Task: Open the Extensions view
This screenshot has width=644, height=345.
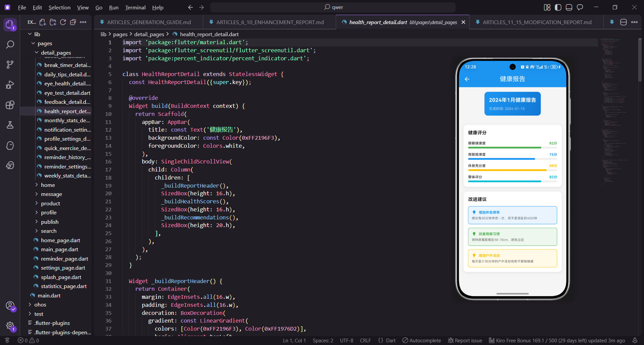Action: [x=10, y=105]
